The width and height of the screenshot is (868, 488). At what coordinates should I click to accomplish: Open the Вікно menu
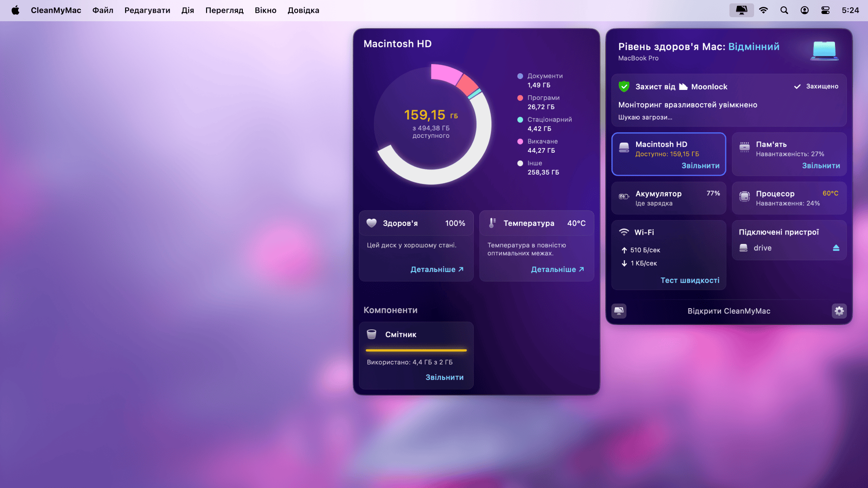tap(265, 10)
